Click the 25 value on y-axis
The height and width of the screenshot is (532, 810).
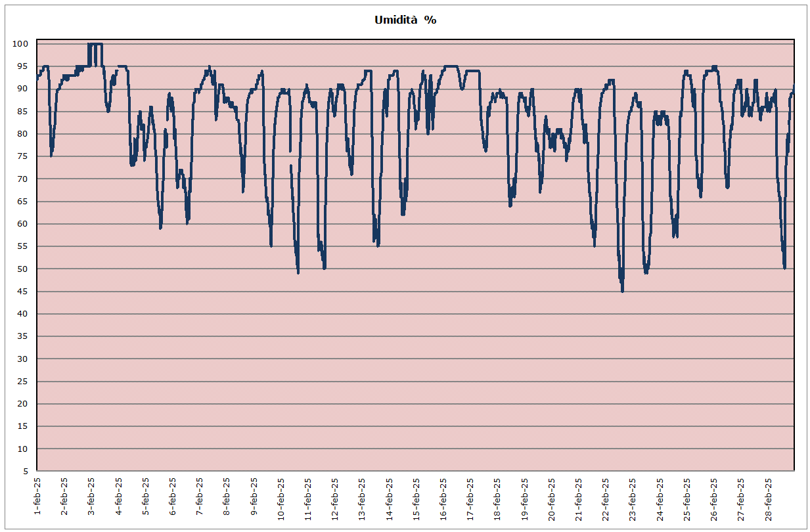pos(22,382)
